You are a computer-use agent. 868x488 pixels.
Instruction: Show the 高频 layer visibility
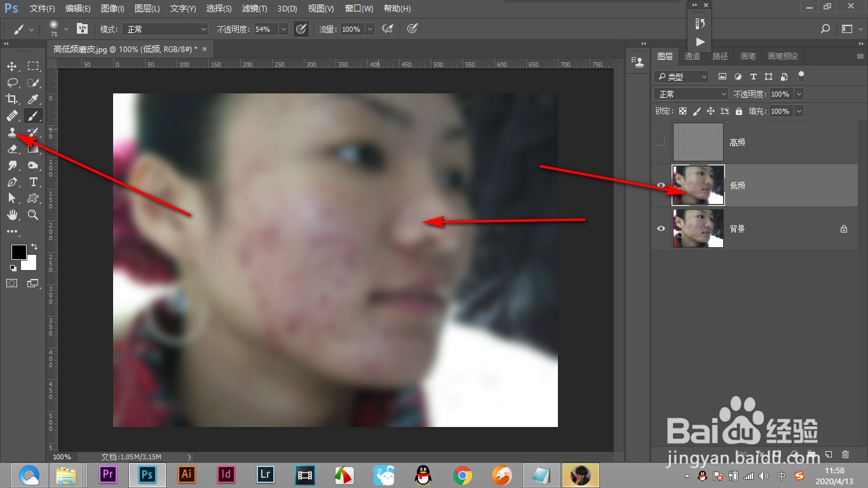(661, 142)
